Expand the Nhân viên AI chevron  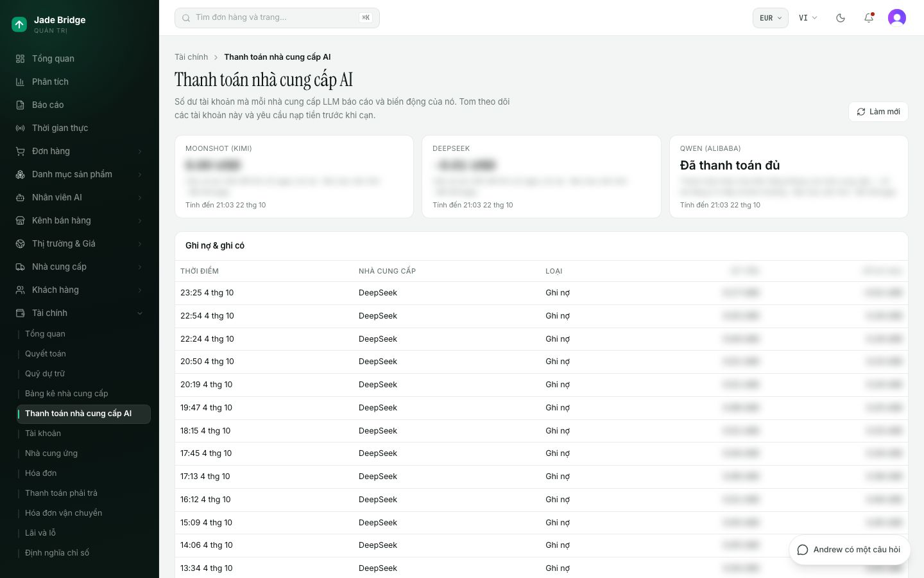(x=140, y=198)
